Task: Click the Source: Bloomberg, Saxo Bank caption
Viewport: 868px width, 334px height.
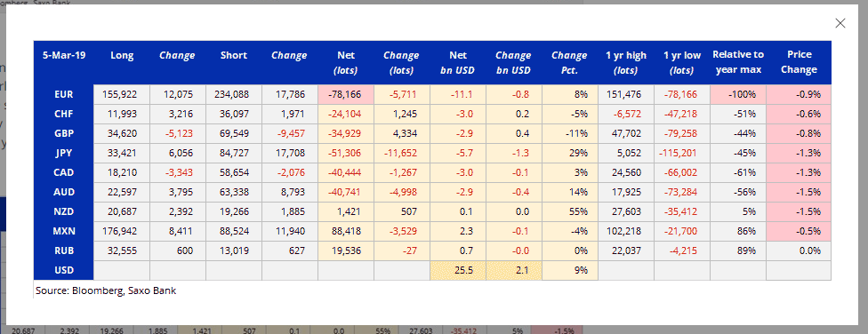Action: (x=106, y=290)
